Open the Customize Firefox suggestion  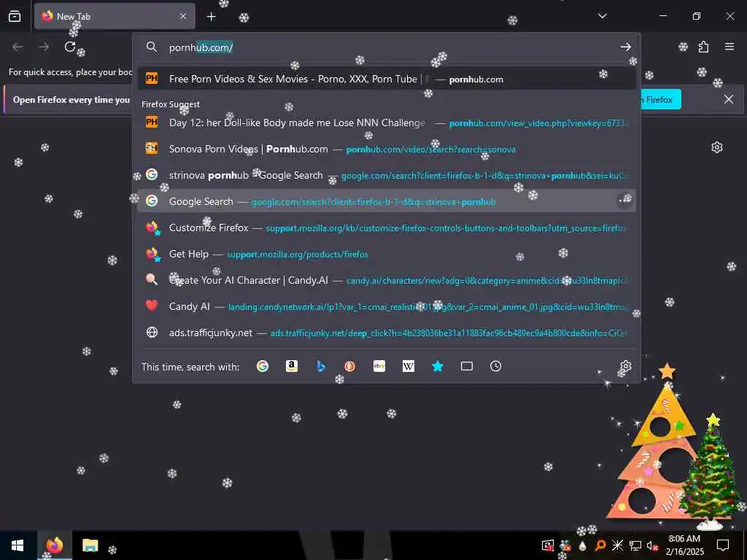[387, 227]
